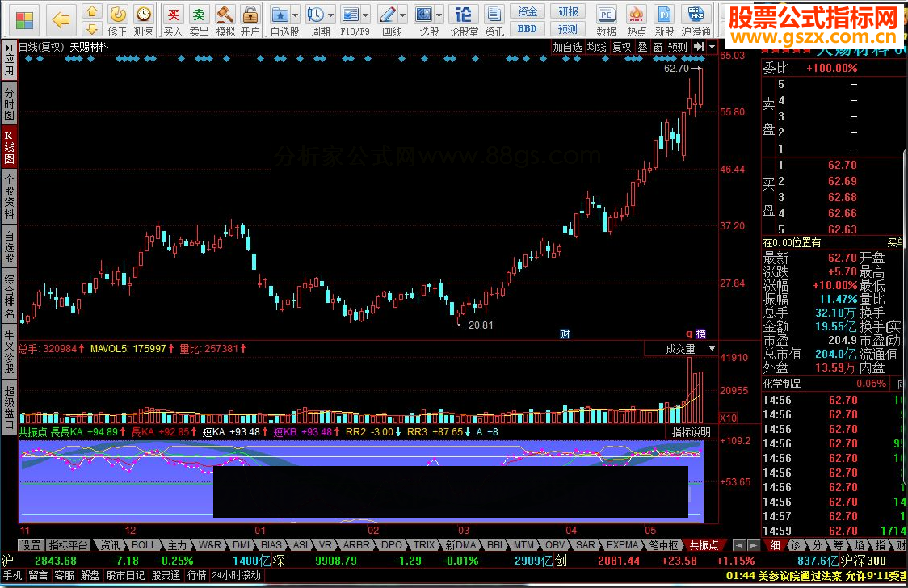
Task: Open the 测速 speed test clock
Action: [143, 20]
